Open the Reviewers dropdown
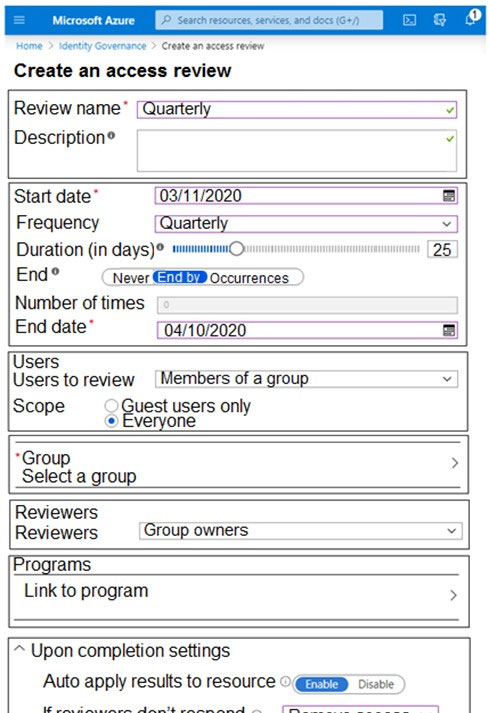 (300, 531)
